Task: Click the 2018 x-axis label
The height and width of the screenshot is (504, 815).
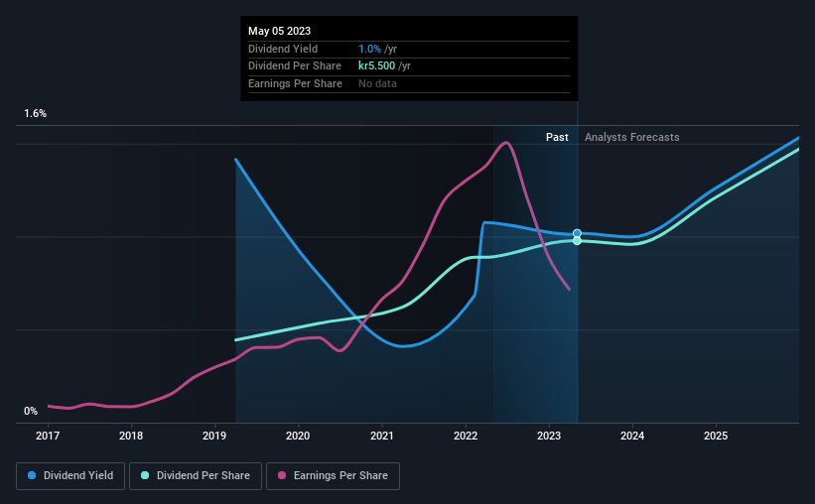Action: (131, 436)
